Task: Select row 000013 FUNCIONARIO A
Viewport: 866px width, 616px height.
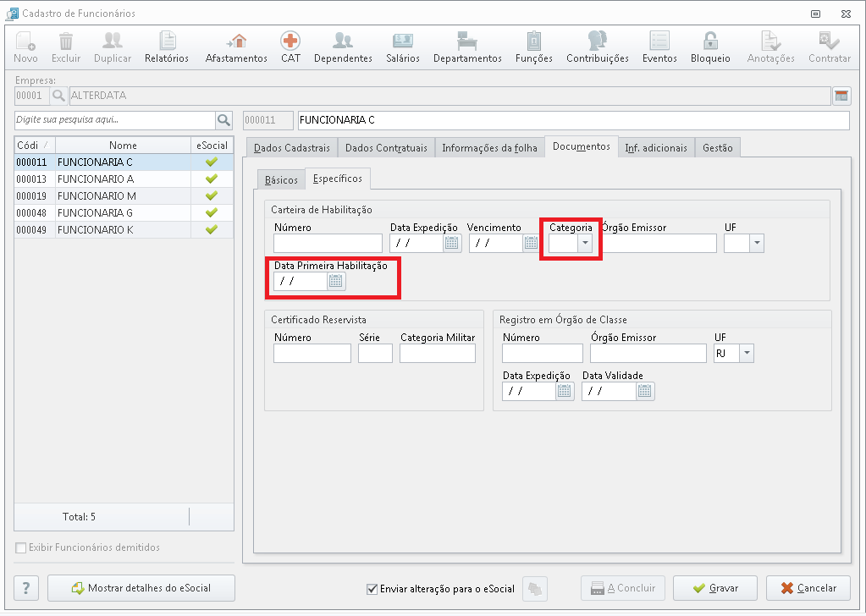Action: (124, 179)
